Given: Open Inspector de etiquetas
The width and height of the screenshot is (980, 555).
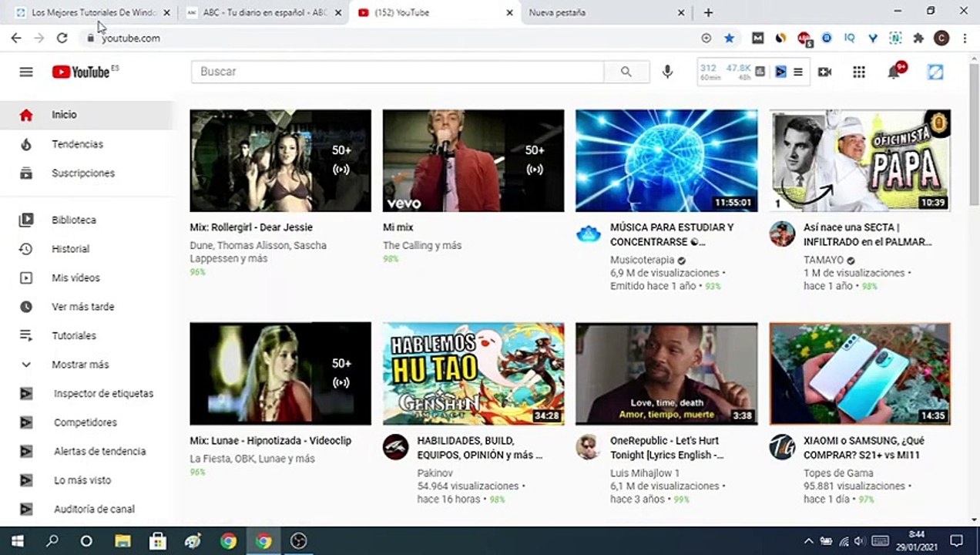Looking at the screenshot, I should pos(87,393).
